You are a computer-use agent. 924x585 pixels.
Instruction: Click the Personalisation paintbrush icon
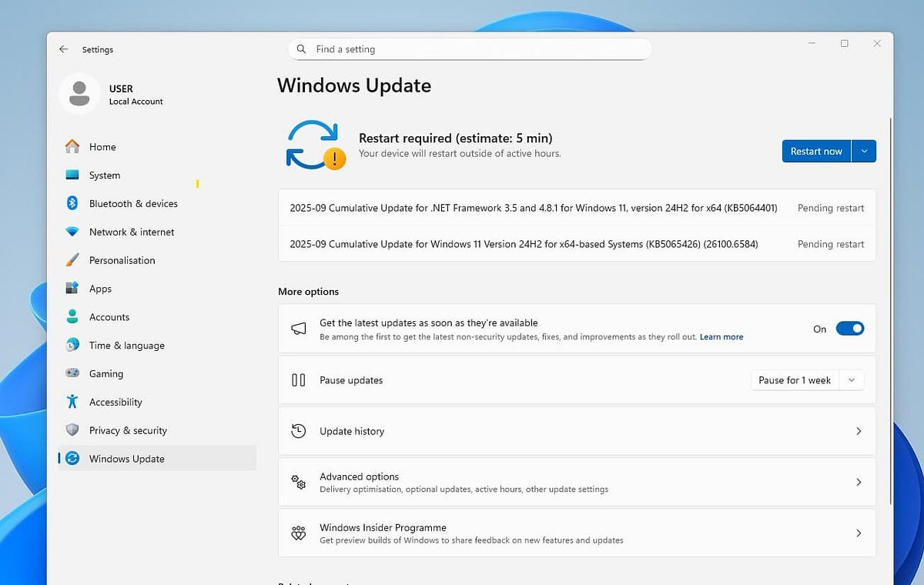72,260
